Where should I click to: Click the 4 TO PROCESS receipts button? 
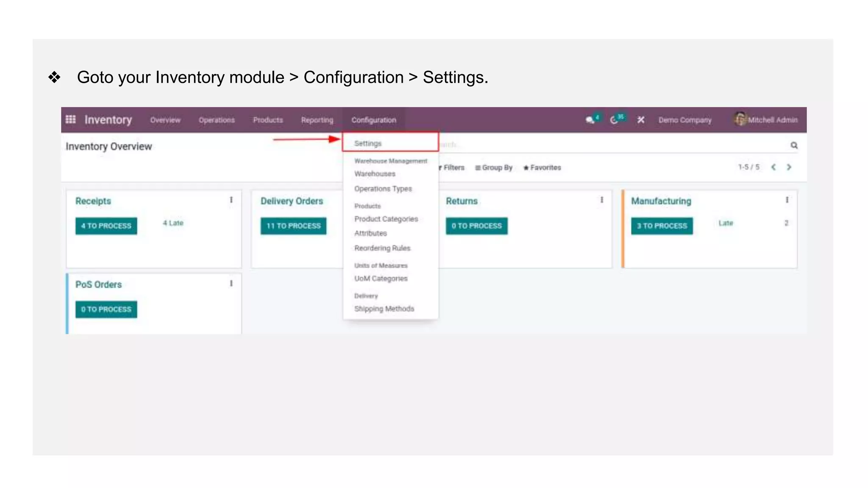pyautogui.click(x=106, y=226)
